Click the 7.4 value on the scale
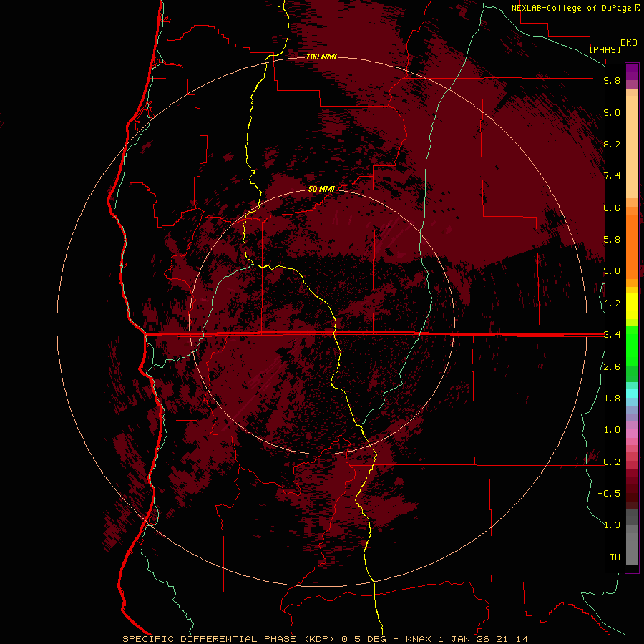 pyautogui.click(x=612, y=176)
